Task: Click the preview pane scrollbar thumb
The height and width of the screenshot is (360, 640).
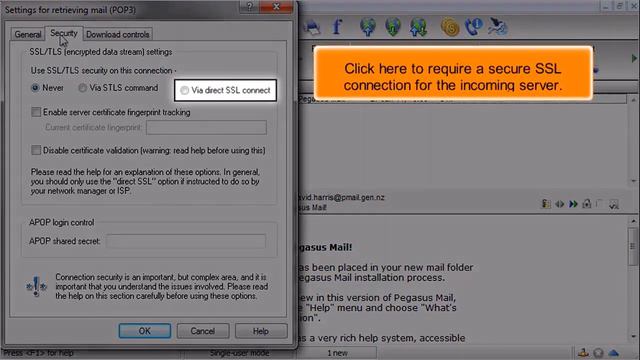Action: [633, 246]
